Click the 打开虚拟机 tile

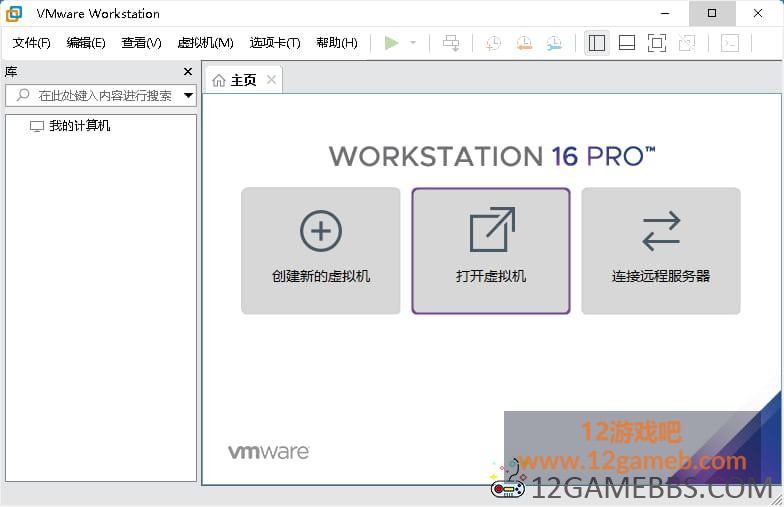[x=491, y=251]
